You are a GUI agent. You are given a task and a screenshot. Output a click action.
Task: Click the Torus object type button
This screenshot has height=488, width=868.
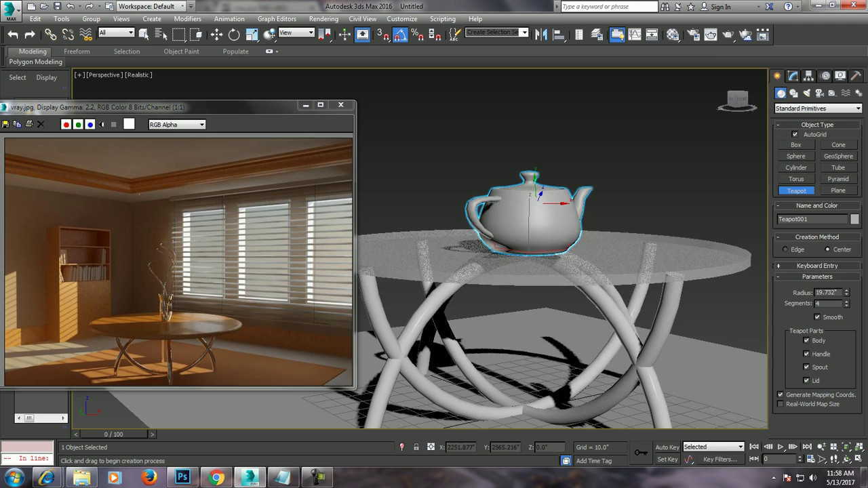[x=796, y=179]
